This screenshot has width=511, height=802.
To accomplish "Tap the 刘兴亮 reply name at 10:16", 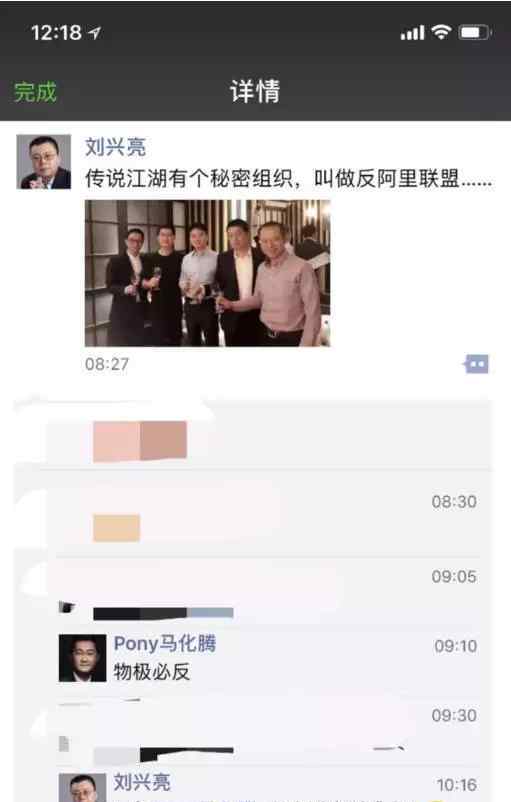I will (142, 783).
